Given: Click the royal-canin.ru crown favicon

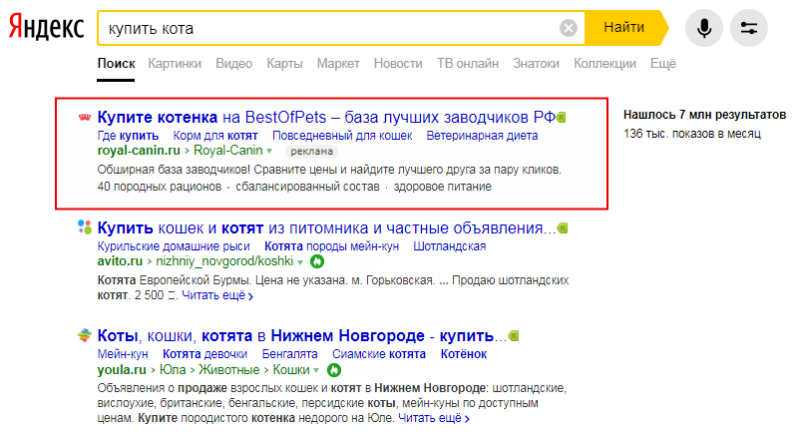Looking at the screenshot, I should (x=85, y=117).
